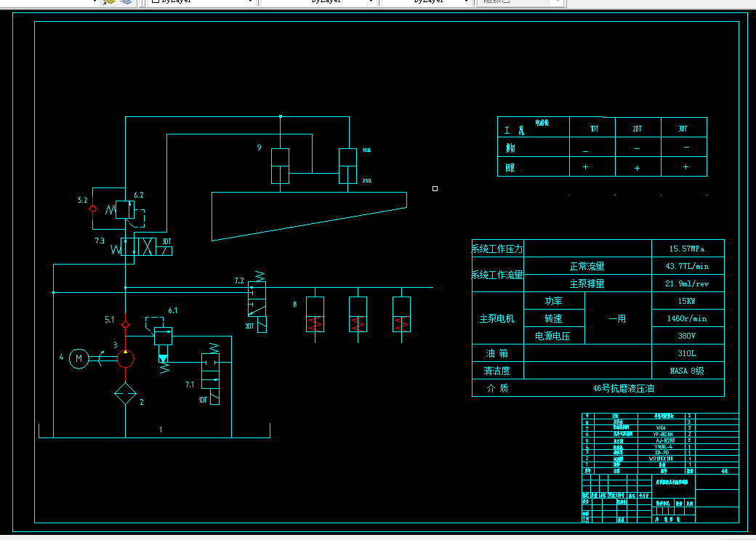
Task: Click the '转速' cell
Action: coord(553,318)
